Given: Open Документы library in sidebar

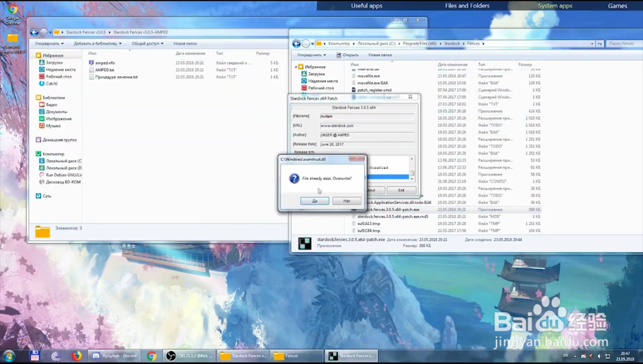Looking at the screenshot, I should [56, 112].
